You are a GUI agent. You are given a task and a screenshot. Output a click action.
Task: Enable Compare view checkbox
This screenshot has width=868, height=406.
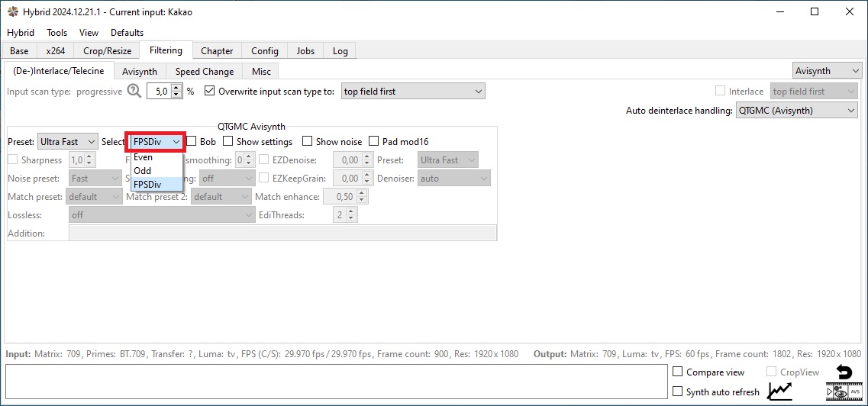[678, 372]
